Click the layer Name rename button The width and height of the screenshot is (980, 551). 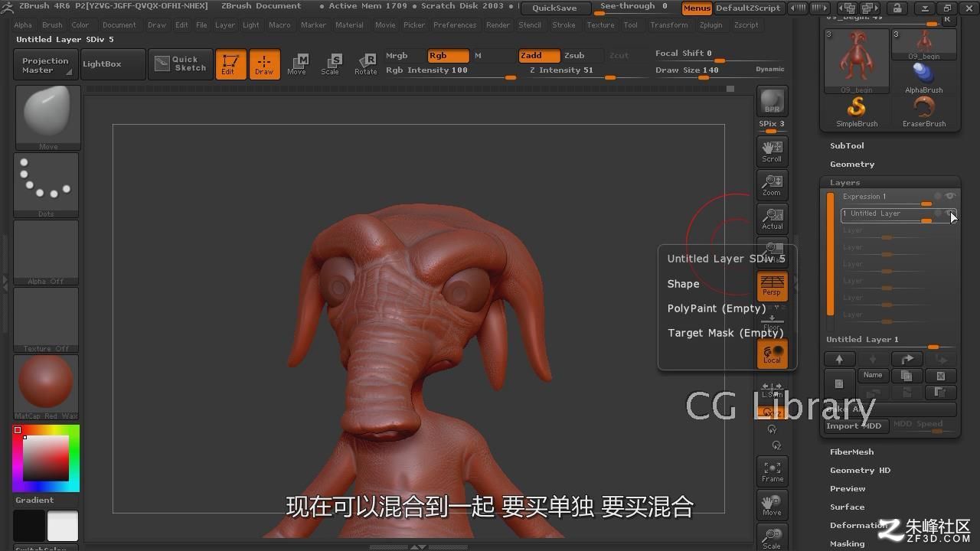873,376
